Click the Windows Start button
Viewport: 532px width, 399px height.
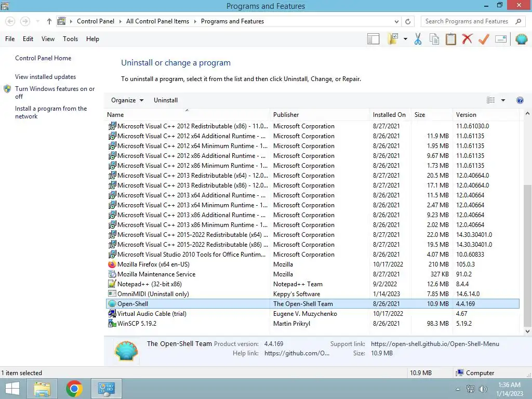tap(12, 389)
